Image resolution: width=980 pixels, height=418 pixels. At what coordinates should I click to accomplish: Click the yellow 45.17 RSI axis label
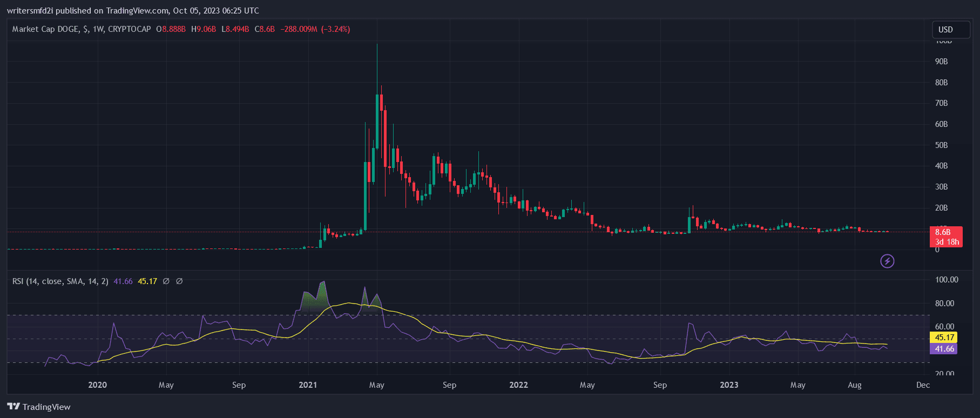pos(944,338)
